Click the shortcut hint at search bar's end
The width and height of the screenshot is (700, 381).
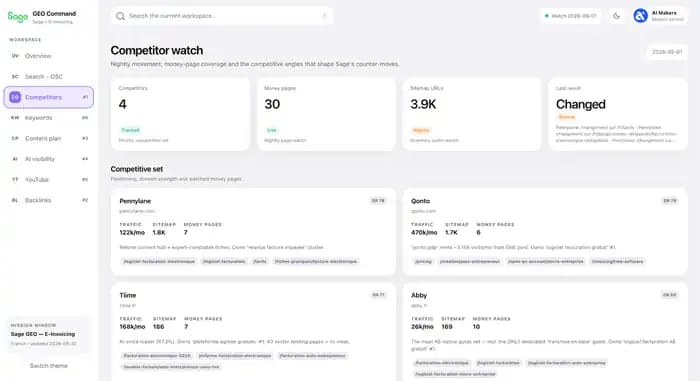pos(325,16)
